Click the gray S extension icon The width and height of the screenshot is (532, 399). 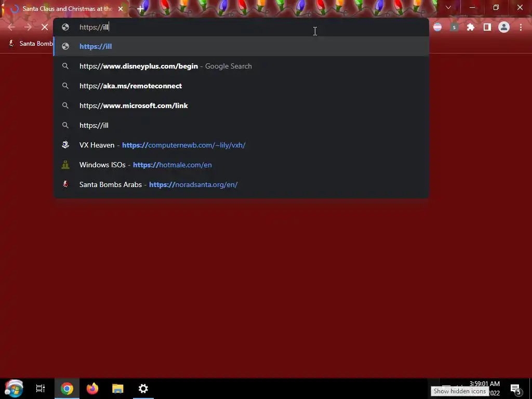click(454, 27)
